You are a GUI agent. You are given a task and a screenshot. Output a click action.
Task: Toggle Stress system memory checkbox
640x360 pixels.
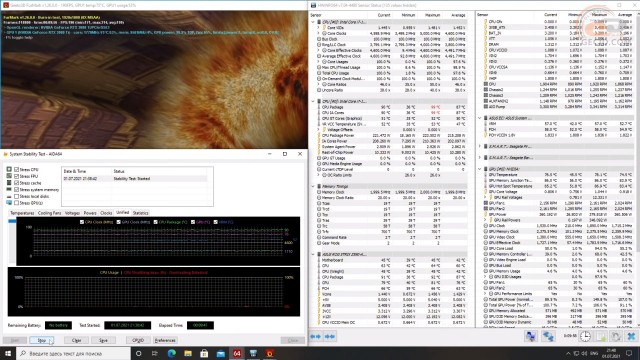click(x=17, y=189)
